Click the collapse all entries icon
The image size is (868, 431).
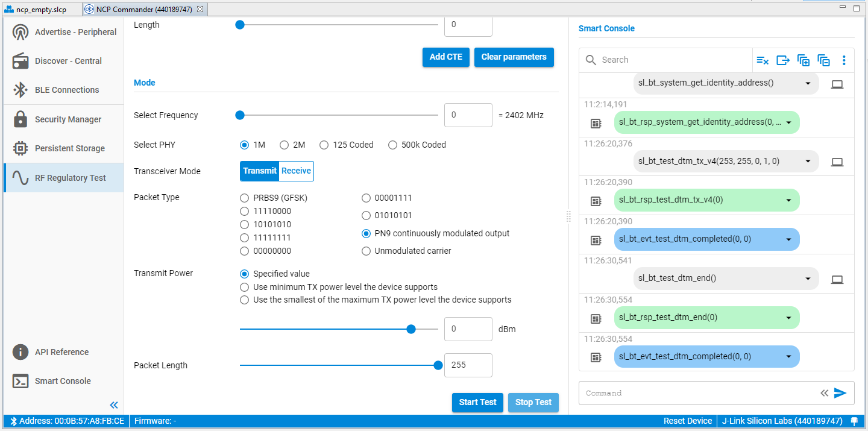coord(823,60)
